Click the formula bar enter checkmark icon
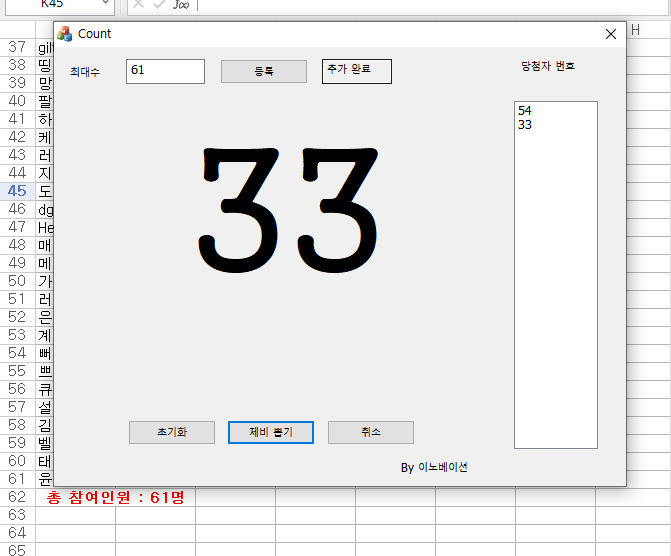671x556 pixels. point(160,4)
